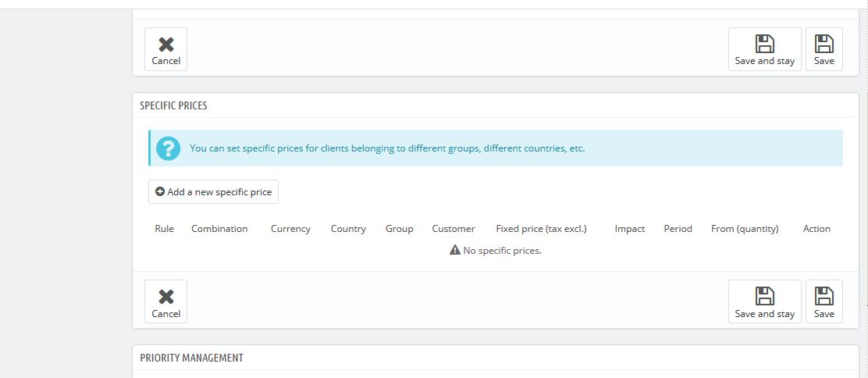Click Fixed price (tax excl.) column header
This screenshot has height=378, width=868.
point(541,229)
